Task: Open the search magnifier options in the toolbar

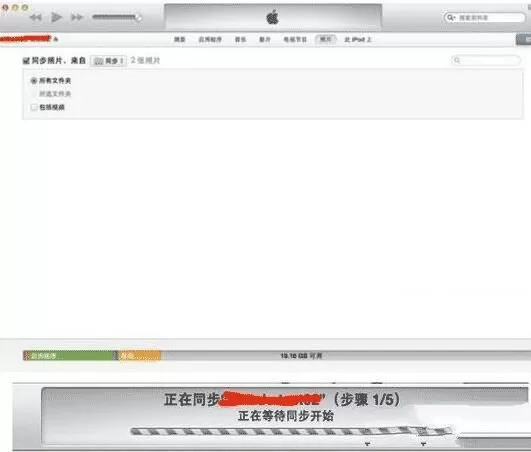Action: (x=450, y=17)
